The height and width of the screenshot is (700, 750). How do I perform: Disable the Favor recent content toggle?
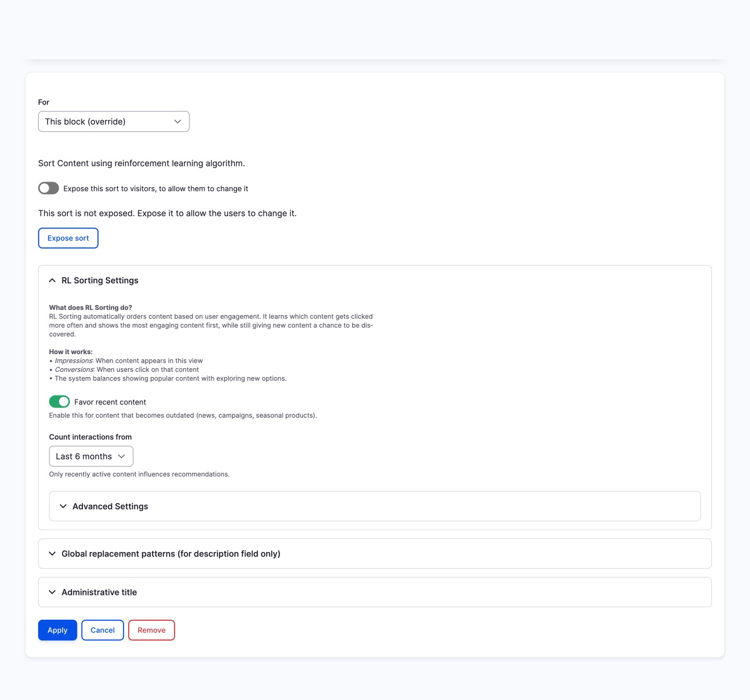coord(59,402)
